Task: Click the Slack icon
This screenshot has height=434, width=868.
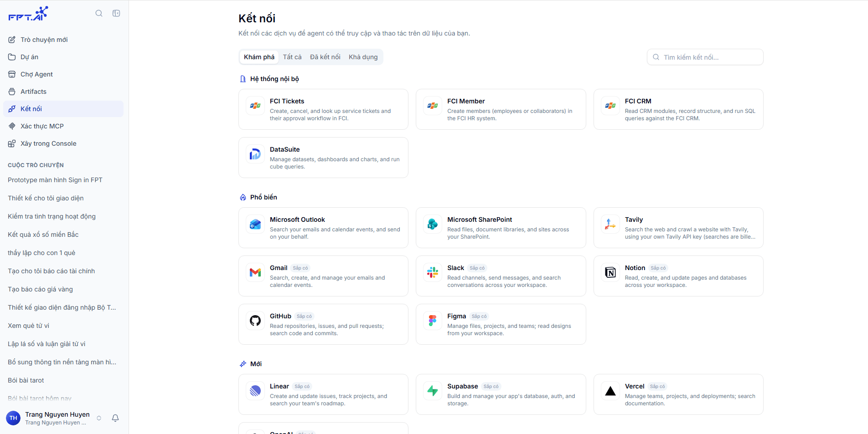Action: pos(433,272)
